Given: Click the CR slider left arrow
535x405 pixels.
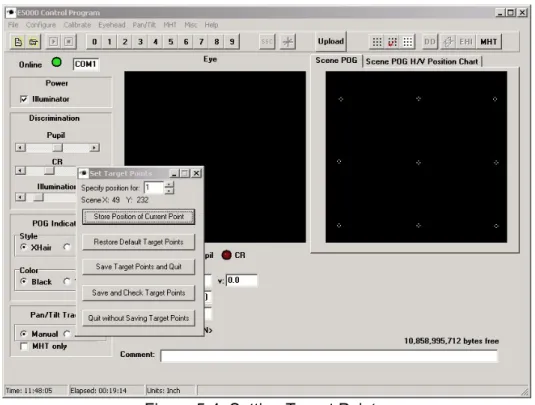Looking at the screenshot, I should (20, 170).
